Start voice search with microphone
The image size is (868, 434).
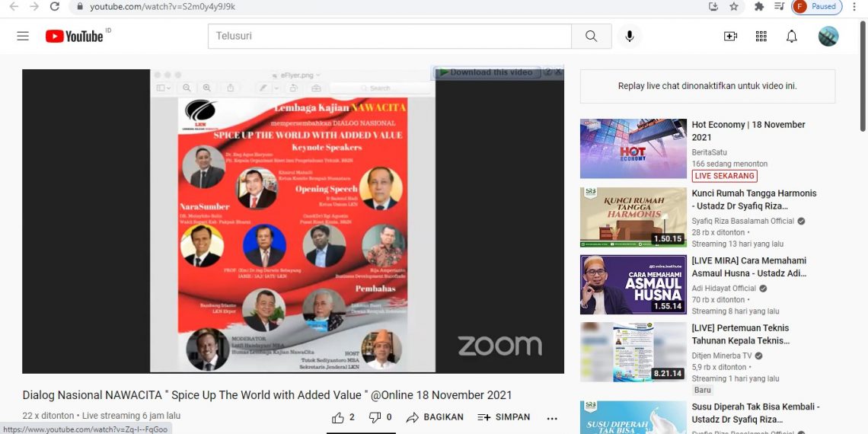(x=630, y=36)
